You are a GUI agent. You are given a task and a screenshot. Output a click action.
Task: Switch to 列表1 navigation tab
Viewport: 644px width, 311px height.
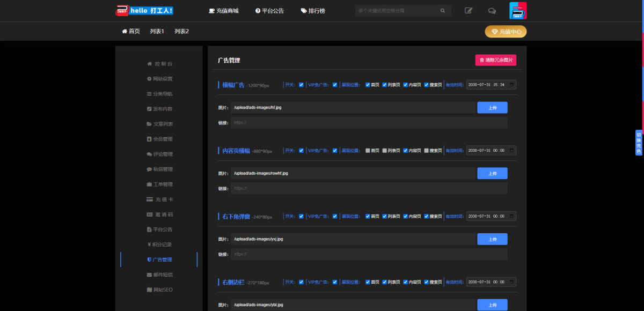[x=157, y=32]
